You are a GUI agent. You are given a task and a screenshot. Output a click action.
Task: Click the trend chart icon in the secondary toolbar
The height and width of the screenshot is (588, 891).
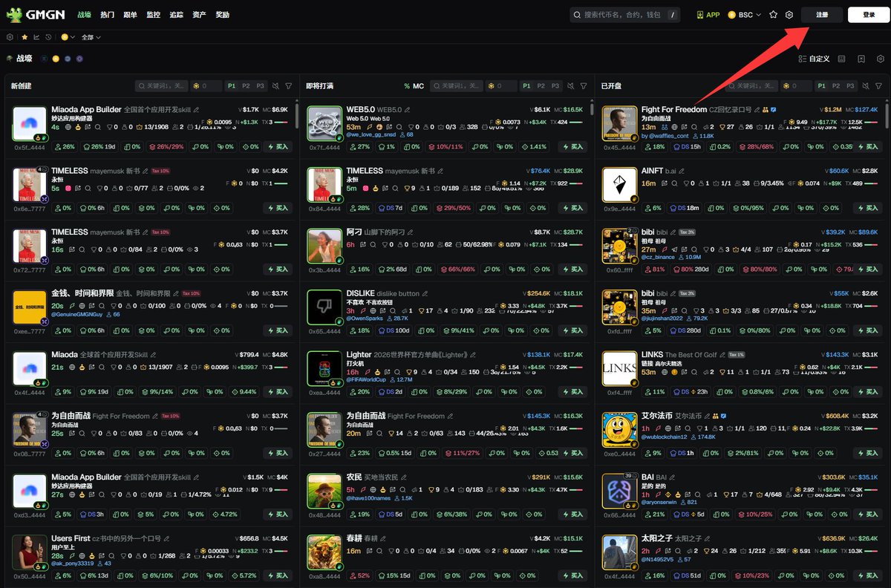click(37, 37)
